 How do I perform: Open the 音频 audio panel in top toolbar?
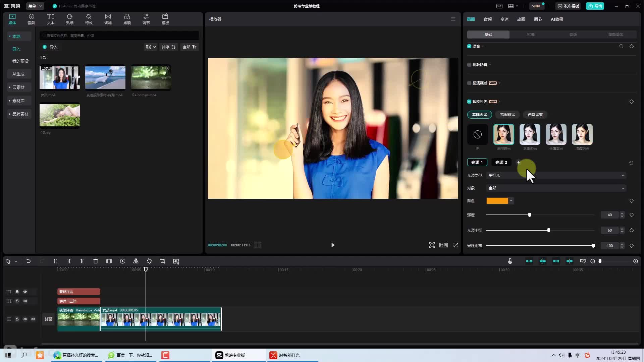[31, 19]
